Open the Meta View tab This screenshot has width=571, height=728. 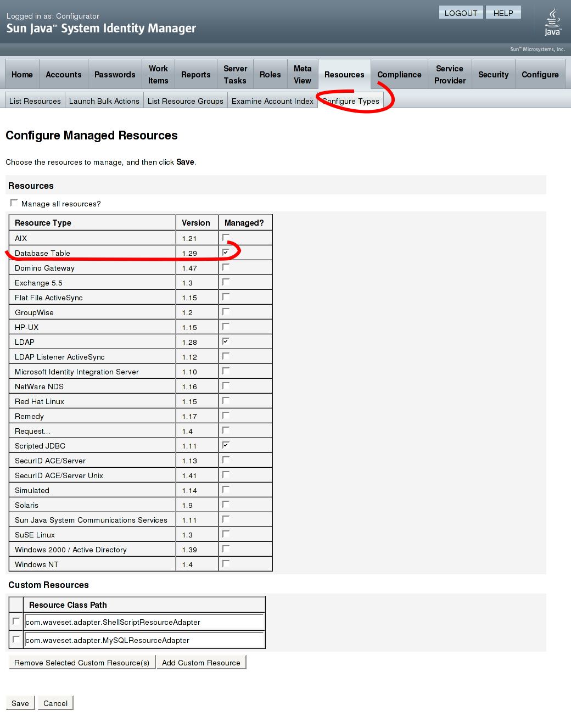(x=303, y=75)
